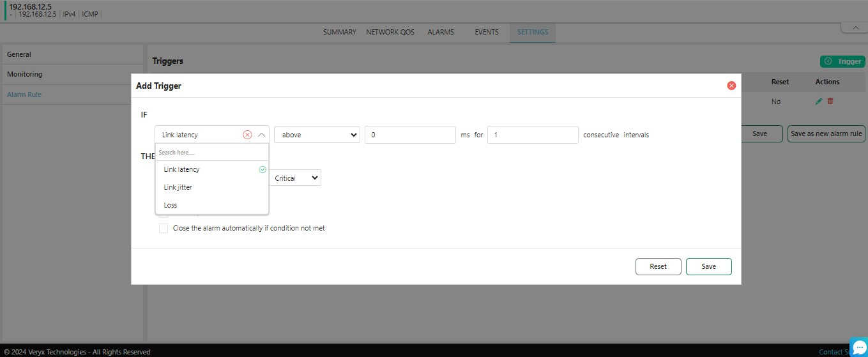Click the 'Search here' field
Viewport: 868px width, 357px height.
pos(211,153)
